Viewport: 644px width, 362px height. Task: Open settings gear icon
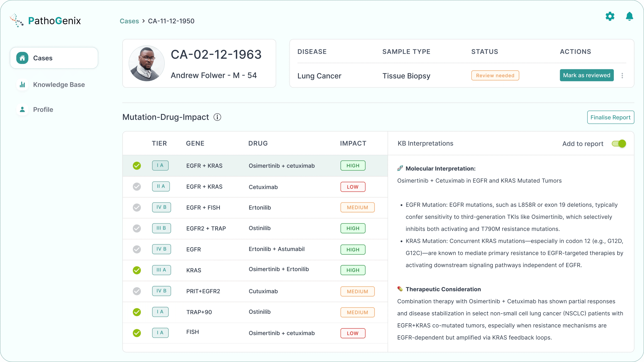(610, 16)
